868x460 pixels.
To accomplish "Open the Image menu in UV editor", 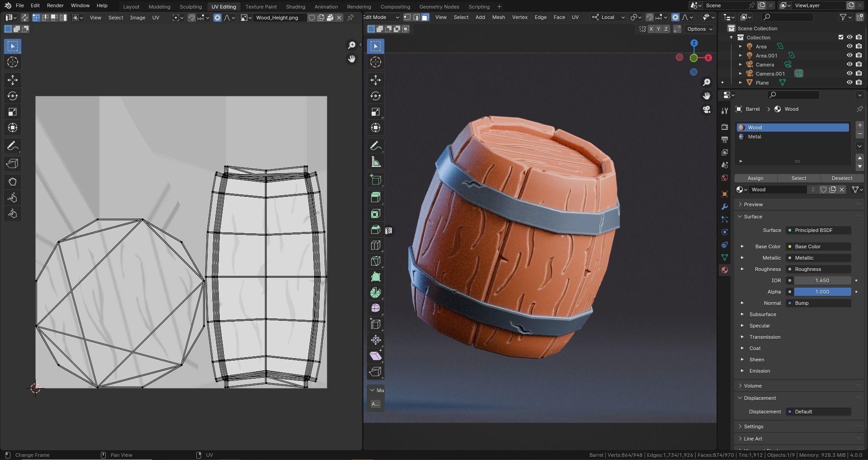I will (137, 18).
